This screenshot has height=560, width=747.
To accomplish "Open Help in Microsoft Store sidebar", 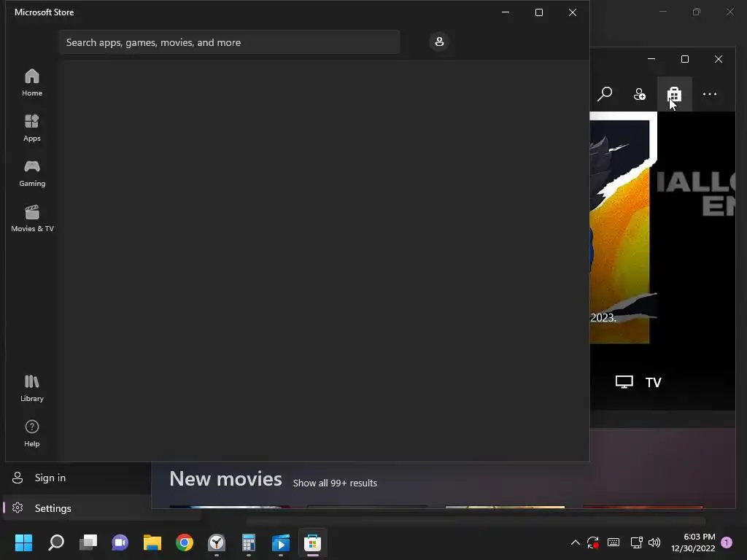I will click(32, 433).
